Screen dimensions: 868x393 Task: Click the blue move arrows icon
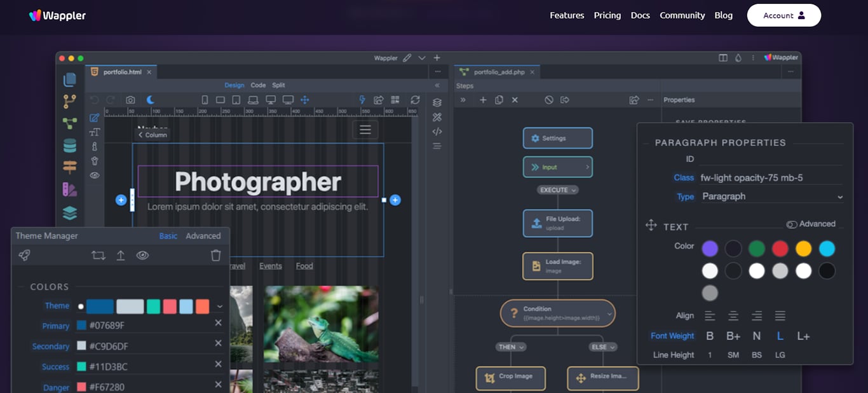point(305,100)
